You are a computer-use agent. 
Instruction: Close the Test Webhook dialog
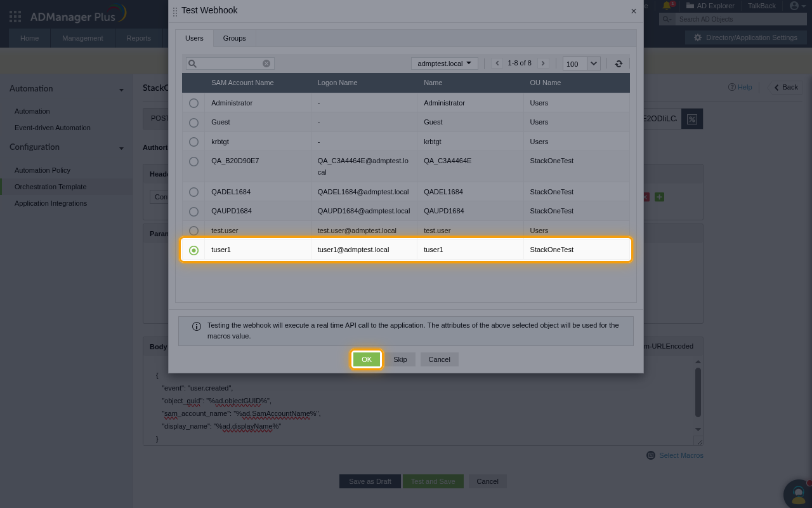pyautogui.click(x=634, y=11)
